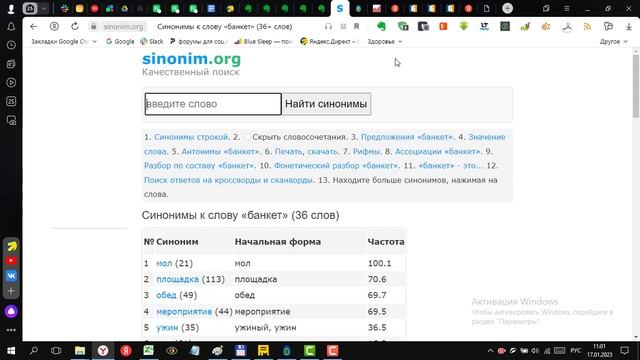This screenshot has width=640, height=360.
Task: Open the 'Синонимы строкой' link
Action: tap(191, 137)
